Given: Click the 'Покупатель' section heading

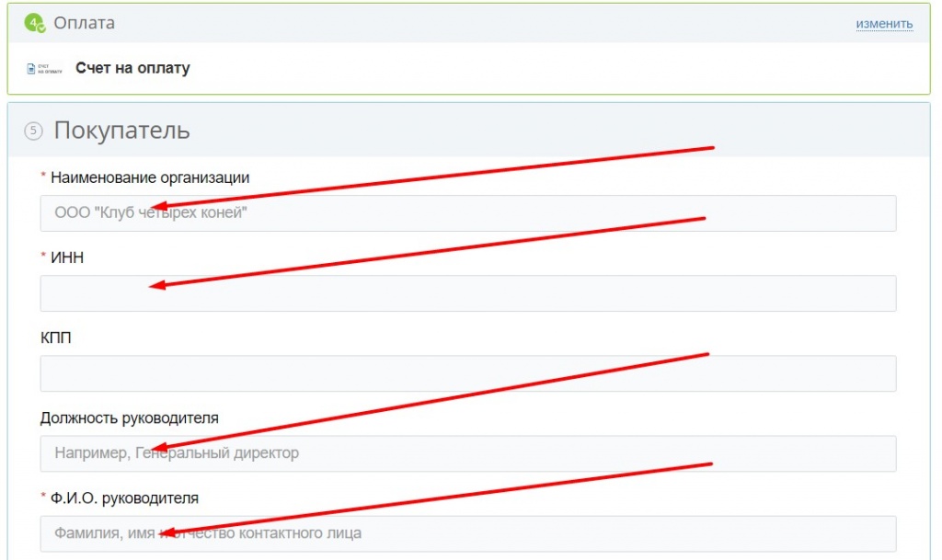Looking at the screenshot, I should coord(121,131).
